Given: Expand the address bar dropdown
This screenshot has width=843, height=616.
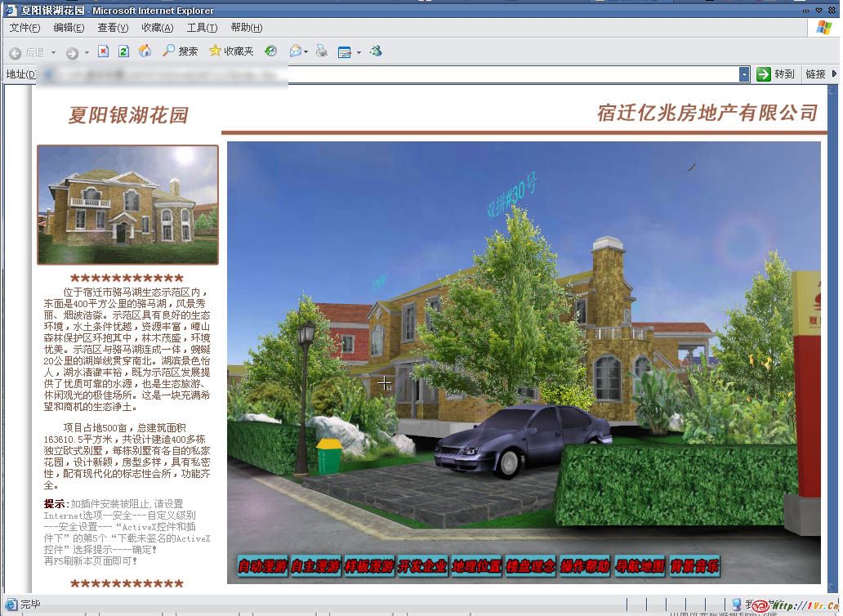Looking at the screenshot, I should [x=744, y=74].
